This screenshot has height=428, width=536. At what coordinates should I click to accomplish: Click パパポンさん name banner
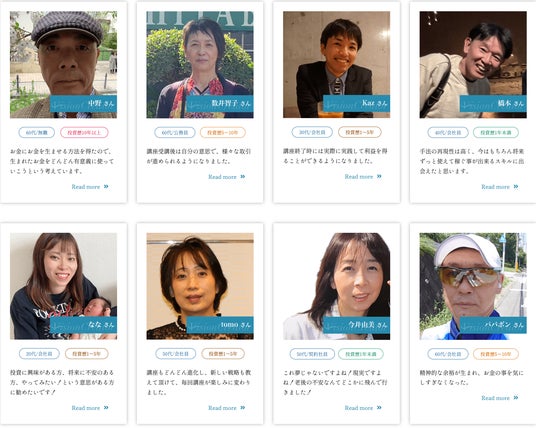(x=493, y=325)
